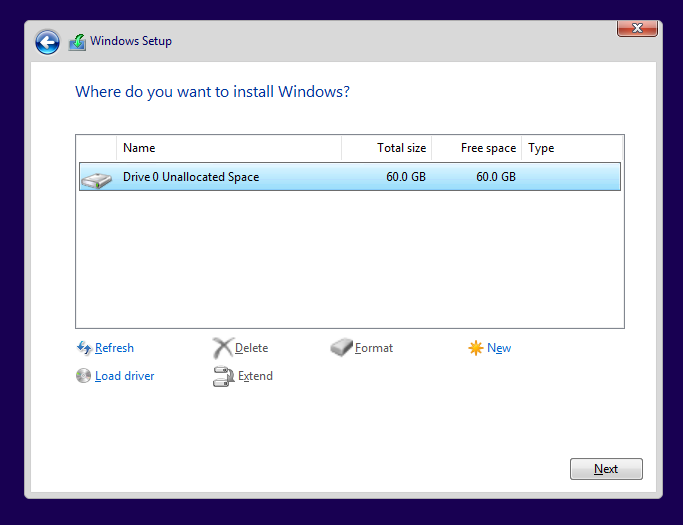
Task: Sort by the Name column header
Action: click(x=229, y=148)
